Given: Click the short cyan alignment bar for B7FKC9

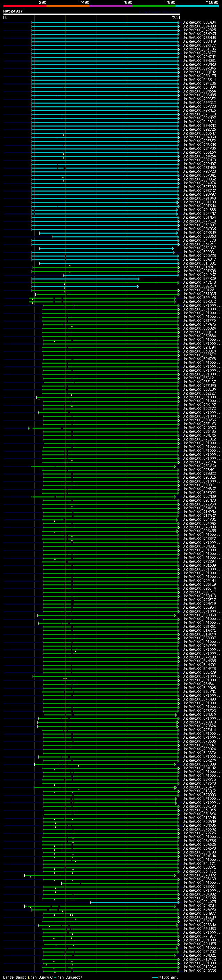Looking at the screenshot, I should tap(85, 279).
